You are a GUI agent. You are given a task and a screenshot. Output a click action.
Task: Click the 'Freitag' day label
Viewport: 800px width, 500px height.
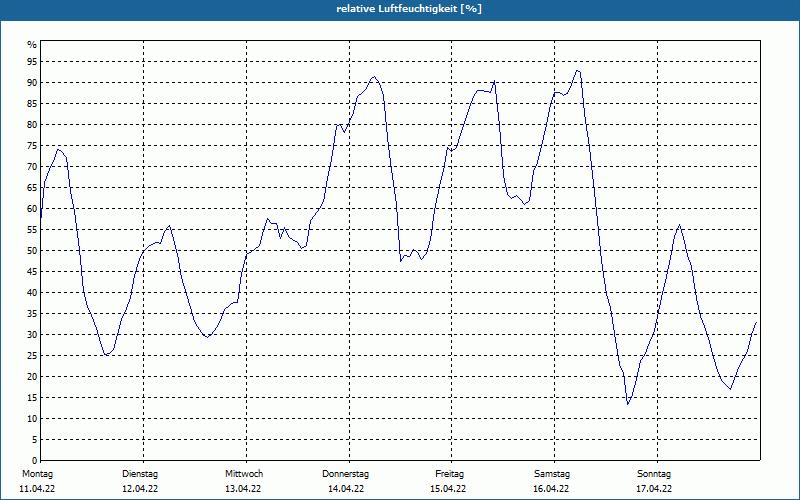click(449, 474)
